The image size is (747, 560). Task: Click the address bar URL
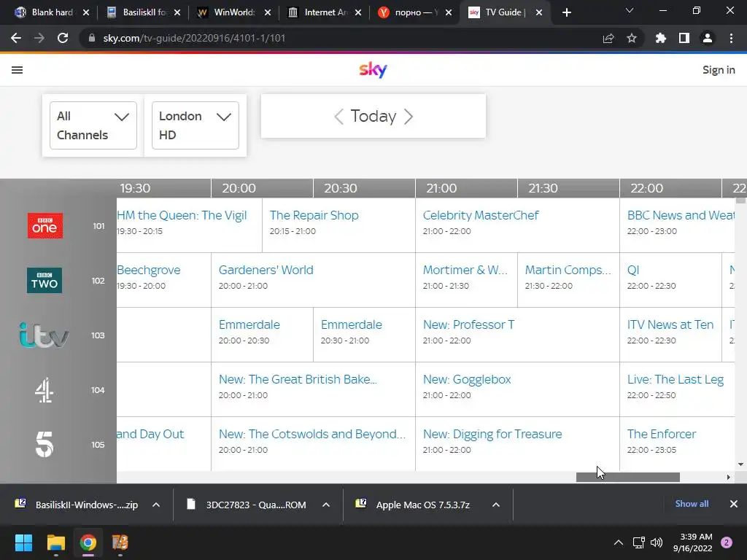pyautogui.click(x=194, y=38)
